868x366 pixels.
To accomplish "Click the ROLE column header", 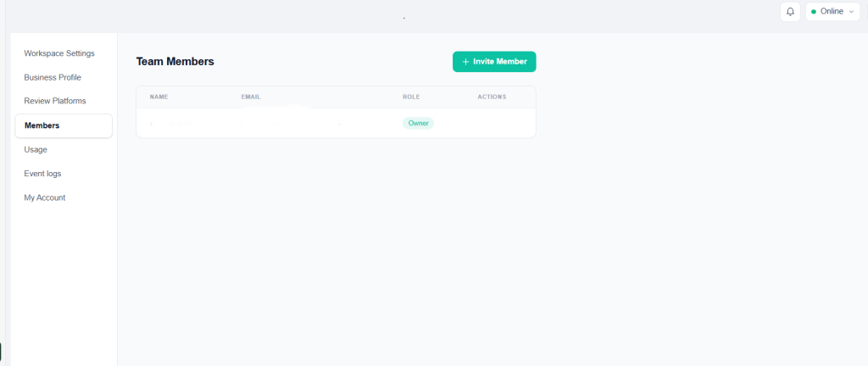I will 411,97.
